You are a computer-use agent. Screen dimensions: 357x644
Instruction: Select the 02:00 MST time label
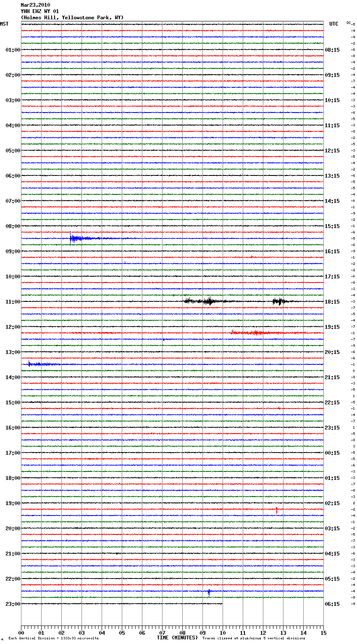pyautogui.click(x=13, y=75)
